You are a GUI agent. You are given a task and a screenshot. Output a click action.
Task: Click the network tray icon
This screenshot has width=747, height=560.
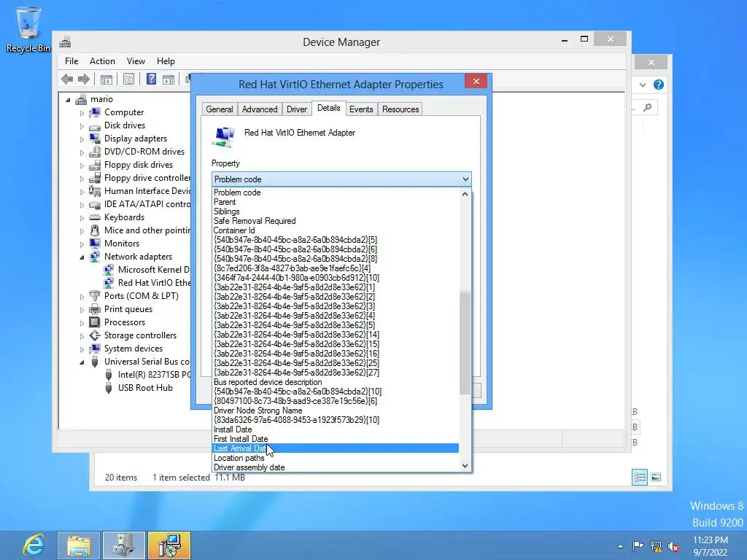(x=656, y=546)
